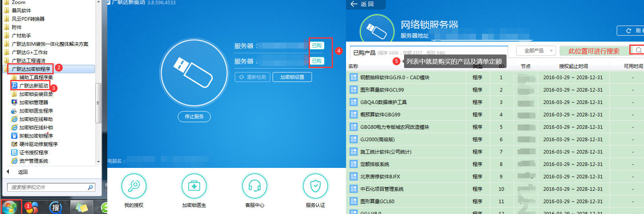Expand 广联达BIM装饰一体化整体解决方案 folder
The width and height of the screenshot is (644, 214).
46,44
